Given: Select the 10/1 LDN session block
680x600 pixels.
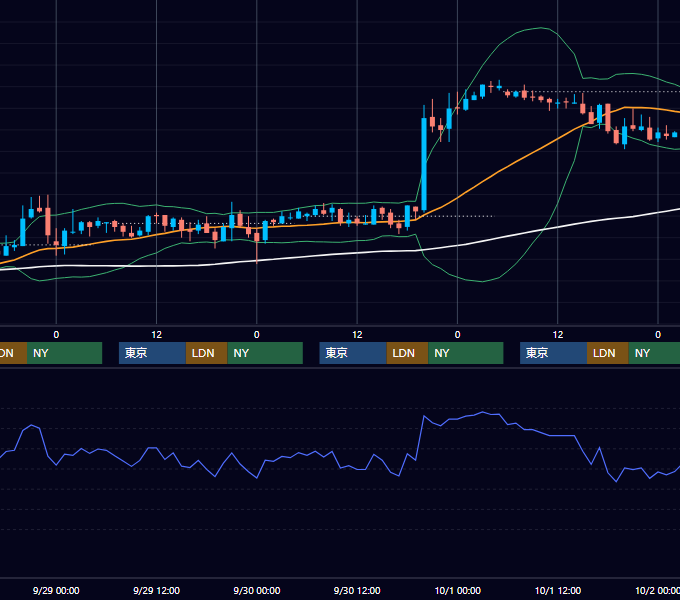Looking at the screenshot, I should click(x=608, y=353).
